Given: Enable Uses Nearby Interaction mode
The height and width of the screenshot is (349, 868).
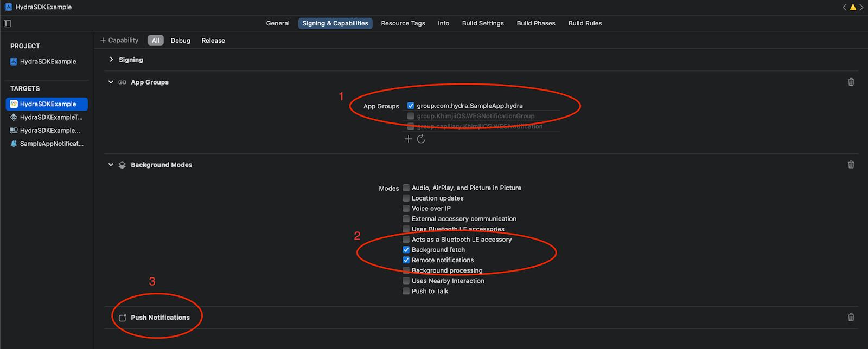Looking at the screenshot, I should tap(406, 281).
